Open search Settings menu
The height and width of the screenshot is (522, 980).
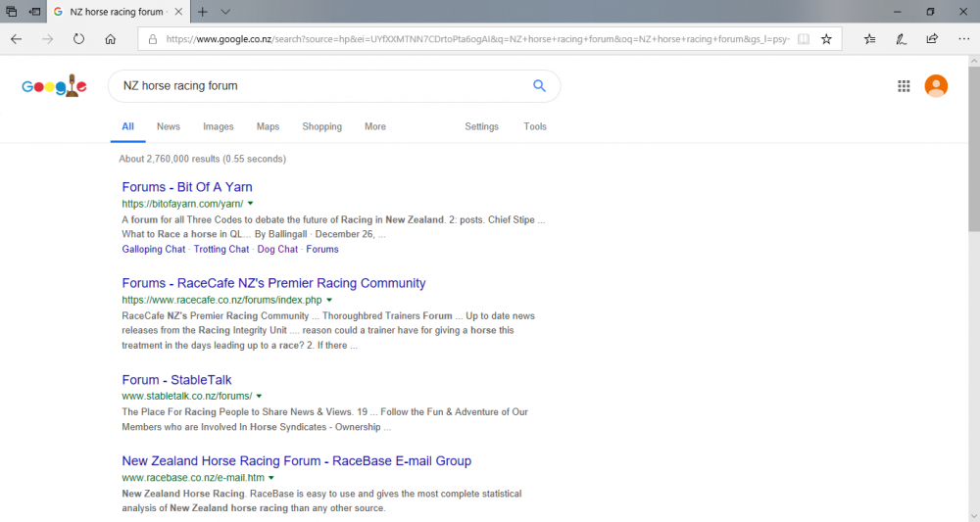coord(481,126)
